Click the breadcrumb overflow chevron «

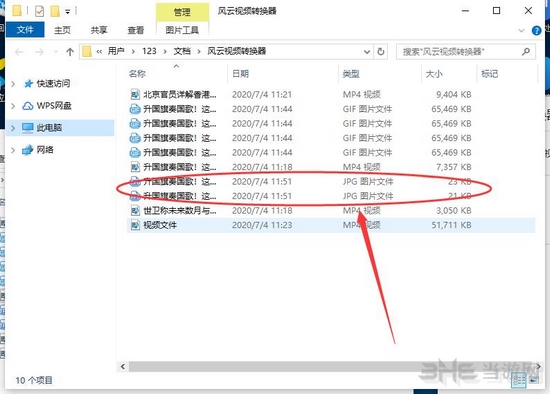coord(99,52)
